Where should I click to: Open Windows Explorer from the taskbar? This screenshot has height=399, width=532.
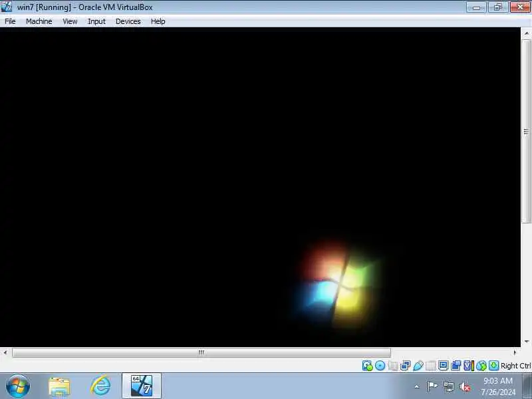tap(59, 386)
